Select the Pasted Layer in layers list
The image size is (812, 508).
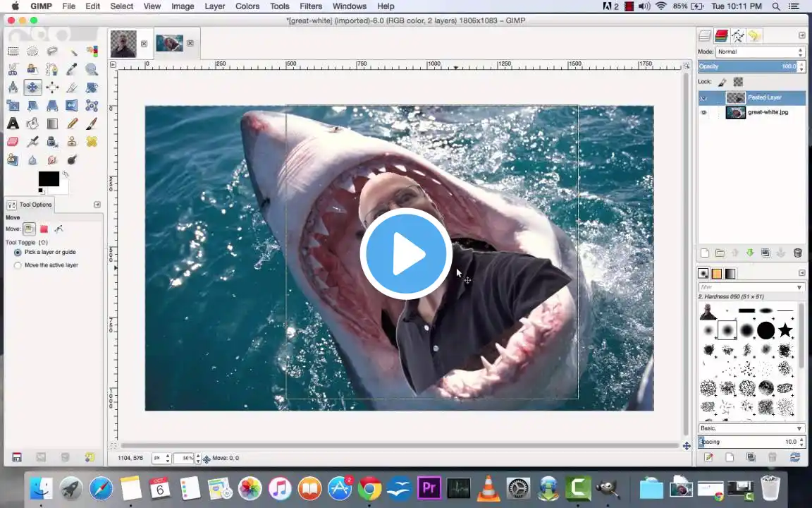pos(764,97)
